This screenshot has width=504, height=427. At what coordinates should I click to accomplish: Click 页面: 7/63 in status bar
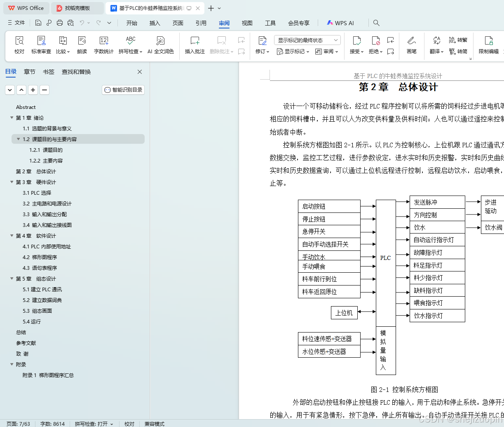tap(18, 424)
